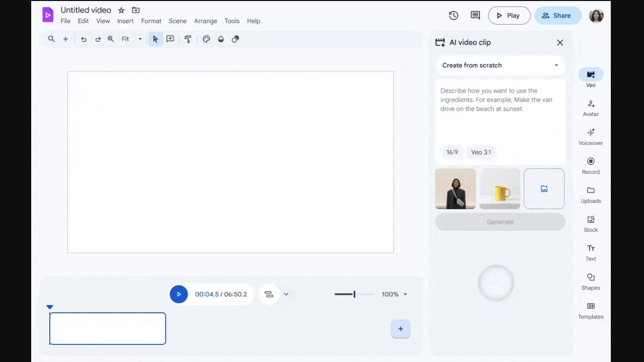This screenshot has height=362, width=644.
Task: Open the Templates sidebar panel
Action: [x=591, y=310]
